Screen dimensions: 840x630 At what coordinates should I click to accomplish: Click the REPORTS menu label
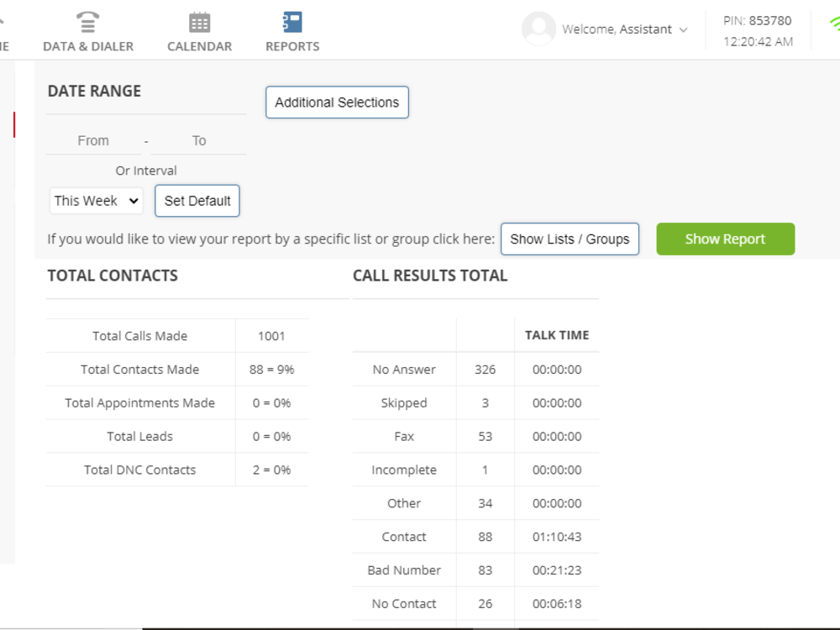(292, 46)
